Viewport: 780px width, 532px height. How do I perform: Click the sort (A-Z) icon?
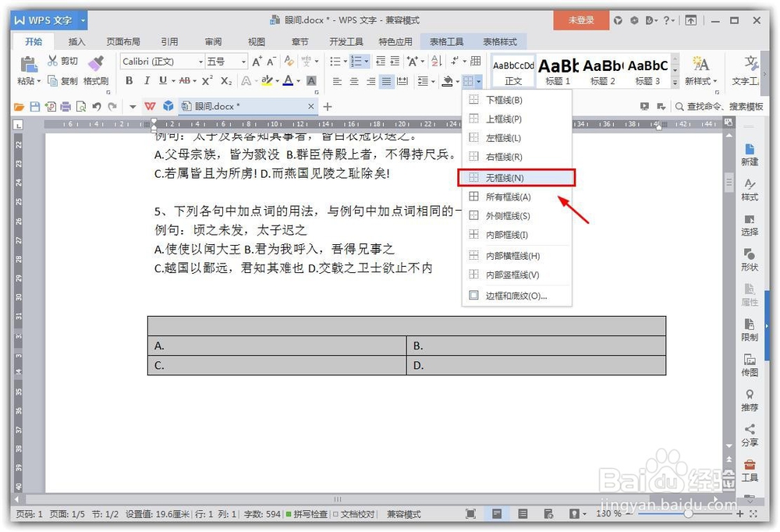coord(436,61)
